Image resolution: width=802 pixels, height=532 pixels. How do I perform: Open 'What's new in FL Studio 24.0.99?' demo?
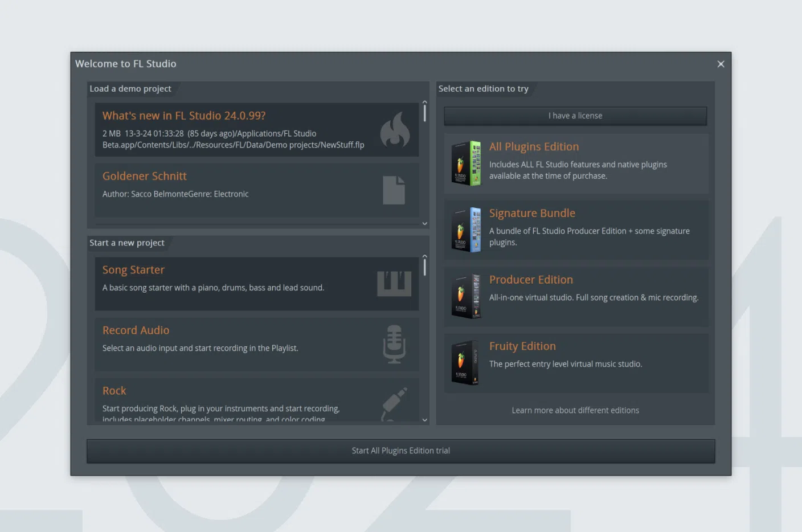point(257,130)
